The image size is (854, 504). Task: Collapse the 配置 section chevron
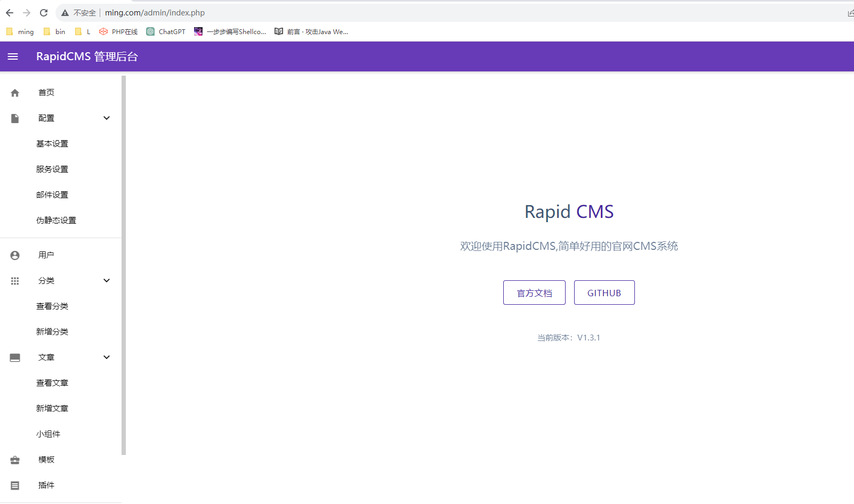coord(107,118)
